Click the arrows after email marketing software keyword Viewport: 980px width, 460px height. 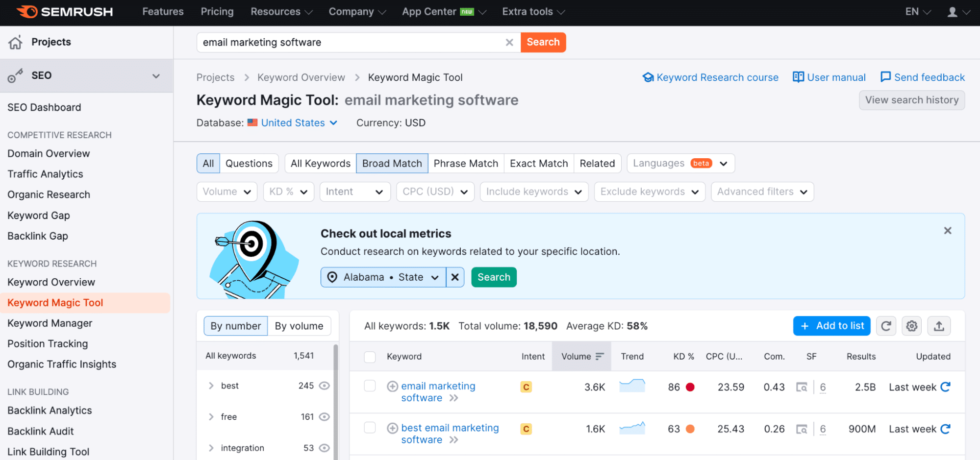pos(454,398)
